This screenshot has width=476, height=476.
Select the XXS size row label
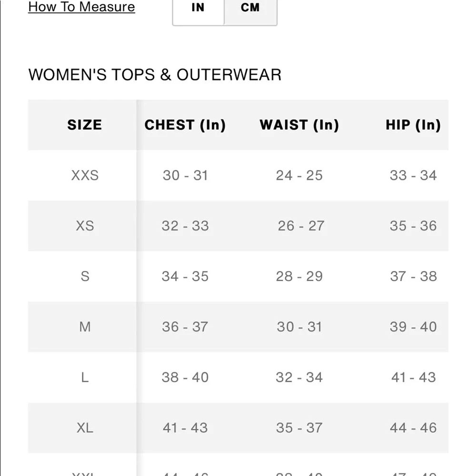point(85,175)
